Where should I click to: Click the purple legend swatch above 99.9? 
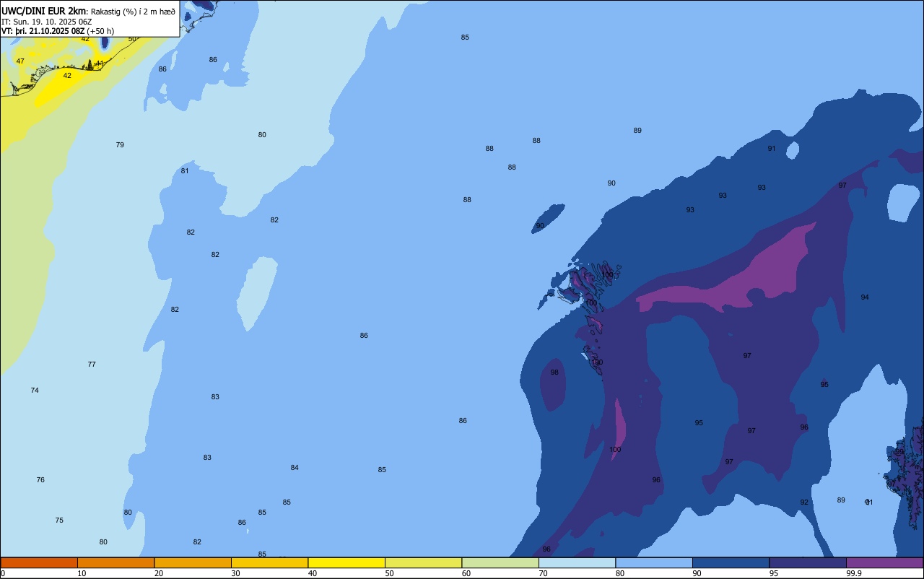[884, 562]
